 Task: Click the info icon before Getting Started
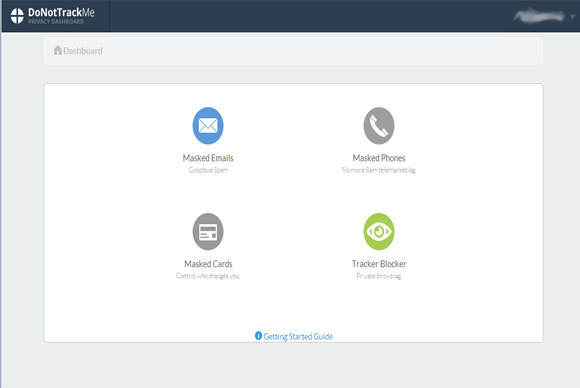point(258,335)
